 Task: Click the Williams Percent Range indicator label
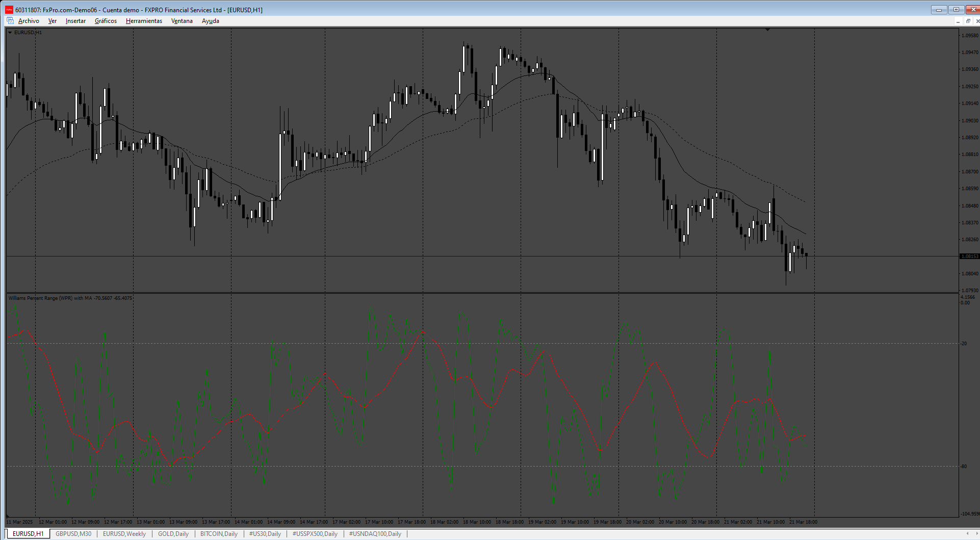(70, 298)
